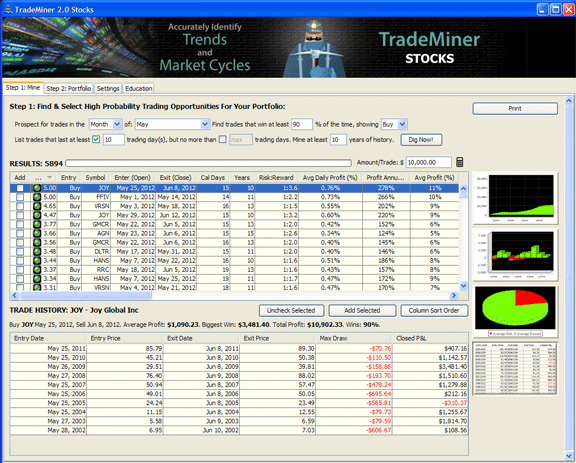
Task: Click the negative Closed P&L -$310.37
Action: (454, 403)
